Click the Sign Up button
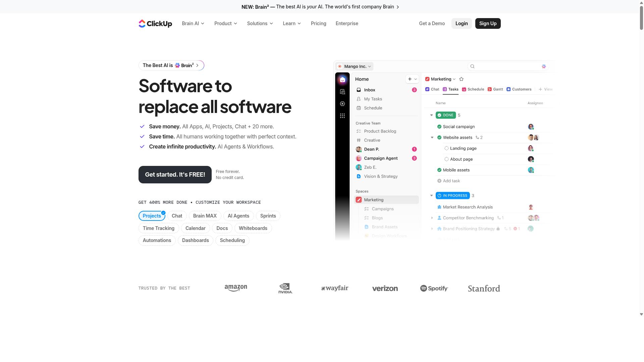Viewport: 644px width, 362px height. (488, 23)
